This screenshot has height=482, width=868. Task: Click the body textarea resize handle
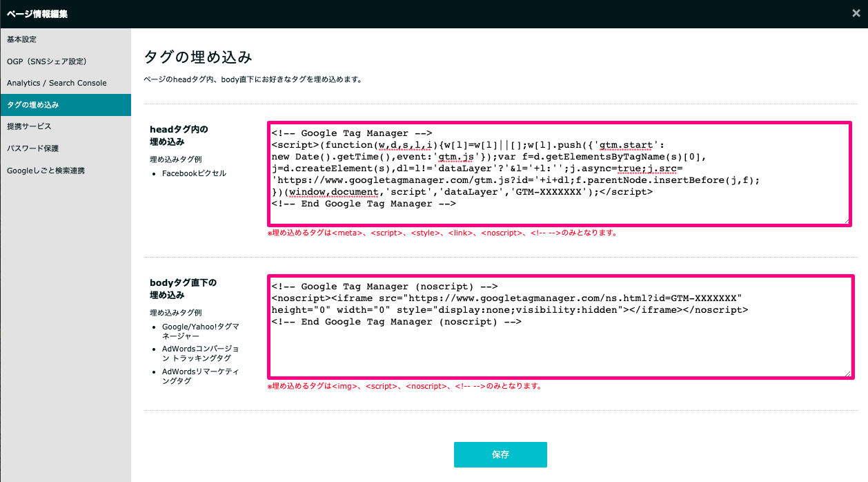(x=848, y=374)
